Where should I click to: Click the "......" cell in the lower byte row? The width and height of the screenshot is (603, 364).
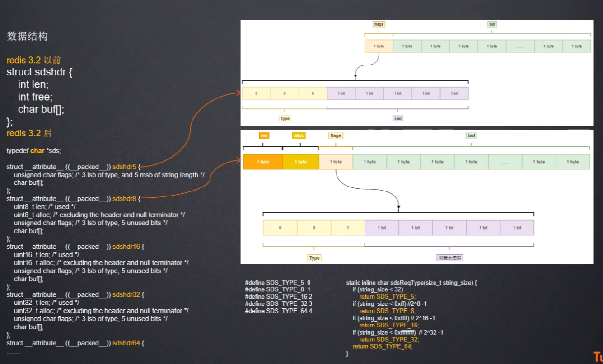coord(505,162)
